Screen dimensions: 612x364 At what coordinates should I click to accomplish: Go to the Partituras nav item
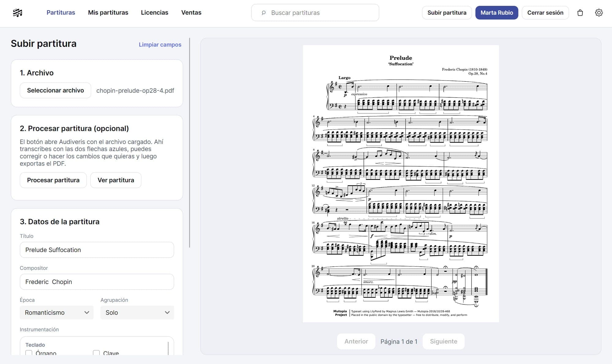pos(61,13)
